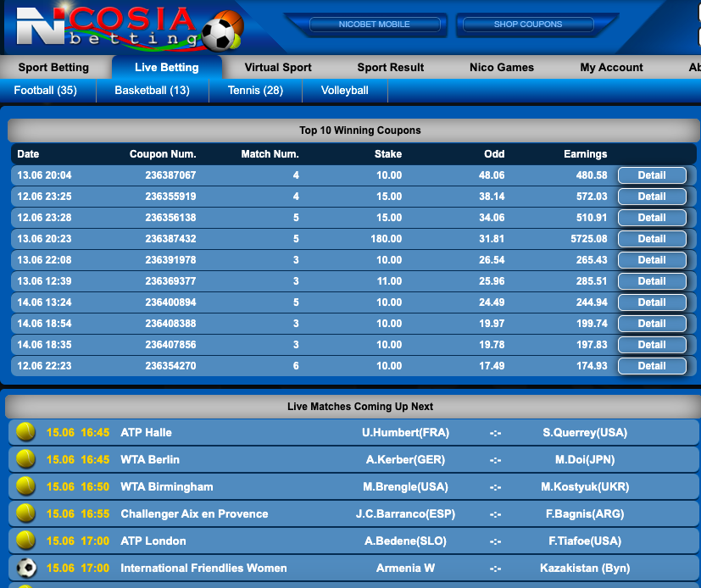The image size is (701, 588).
Task: Click the ATP Halle tournament name
Action: (x=146, y=432)
